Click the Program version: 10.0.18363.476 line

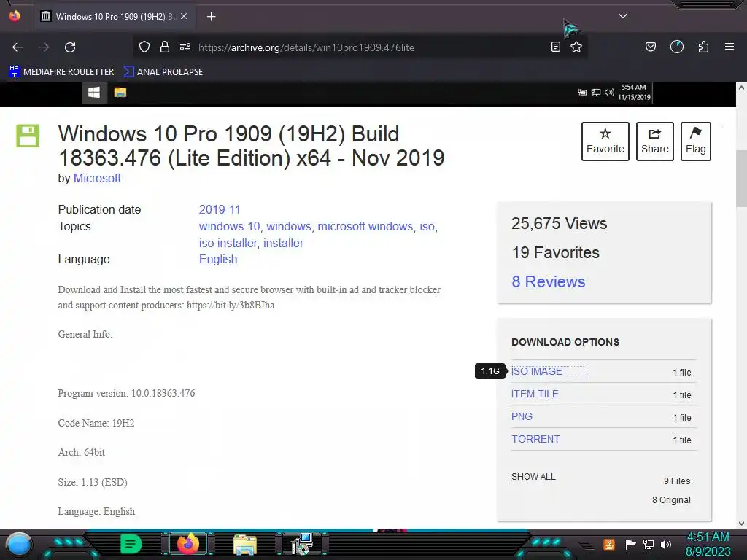click(x=126, y=393)
